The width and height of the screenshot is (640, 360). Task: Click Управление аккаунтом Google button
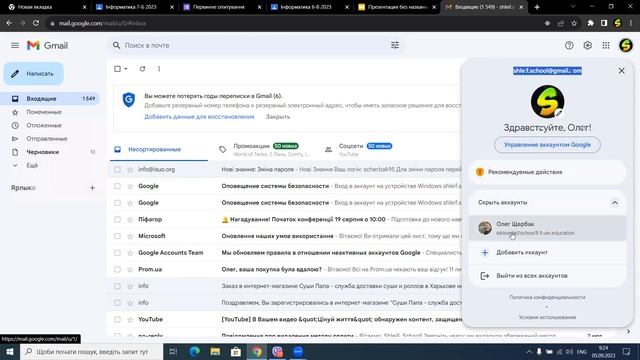click(547, 144)
